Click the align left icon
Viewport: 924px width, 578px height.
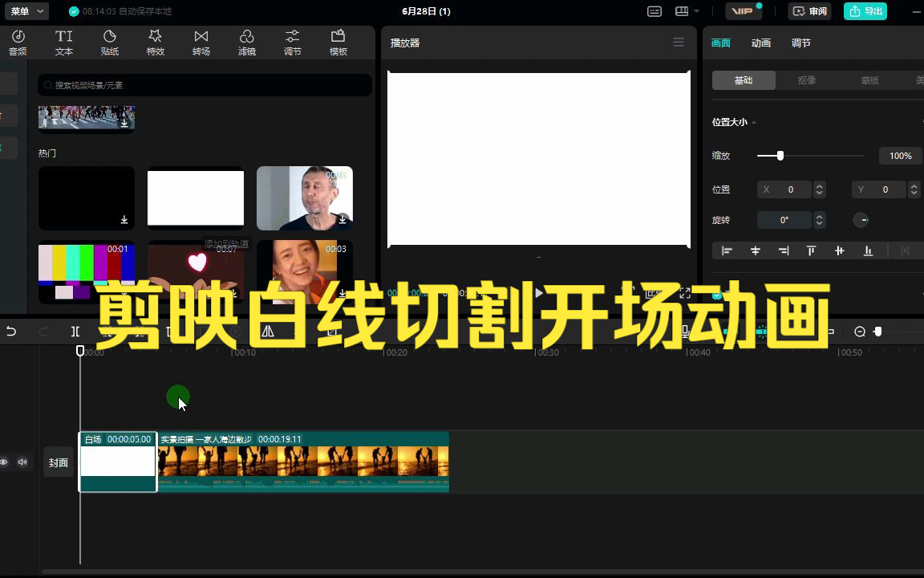727,250
